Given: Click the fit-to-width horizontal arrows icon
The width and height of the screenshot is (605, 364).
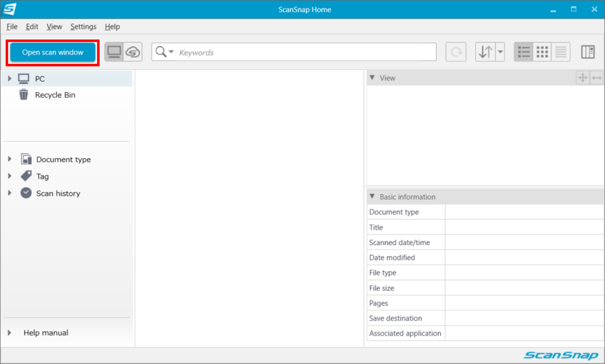Looking at the screenshot, I should (597, 78).
